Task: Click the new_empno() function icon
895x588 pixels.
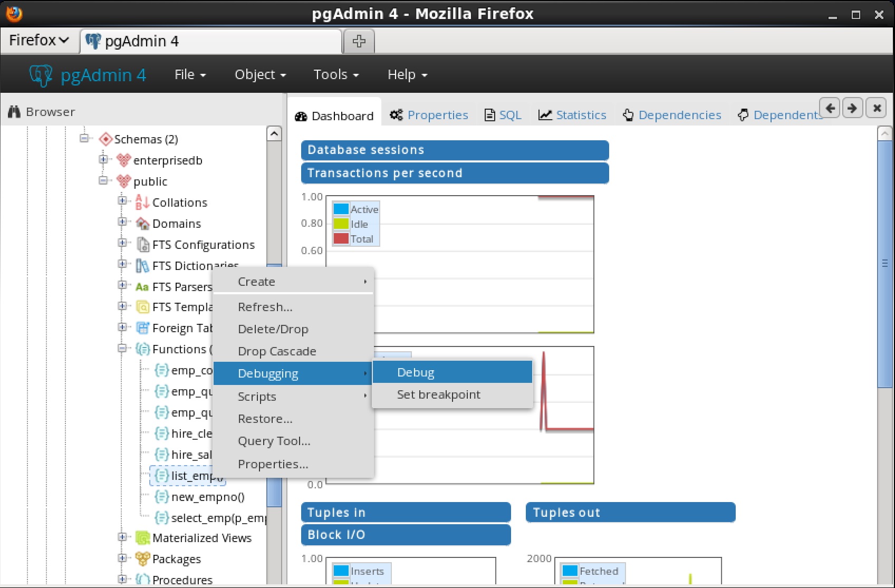Action: click(x=161, y=497)
